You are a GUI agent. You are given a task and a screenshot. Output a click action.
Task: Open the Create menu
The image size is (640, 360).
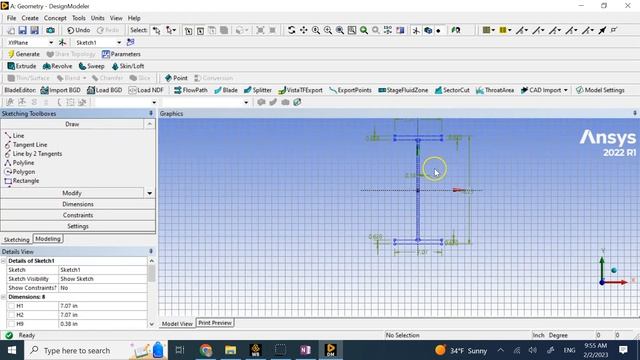pyautogui.click(x=30, y=18)
